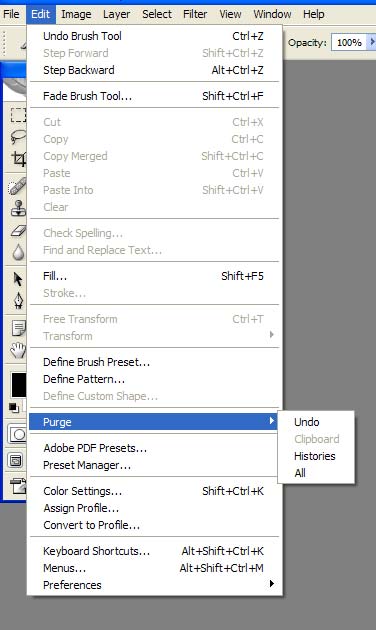Select the Rectangular Marquee tool
The height and width of the screenshot is (630, 376).
point(18,115)
